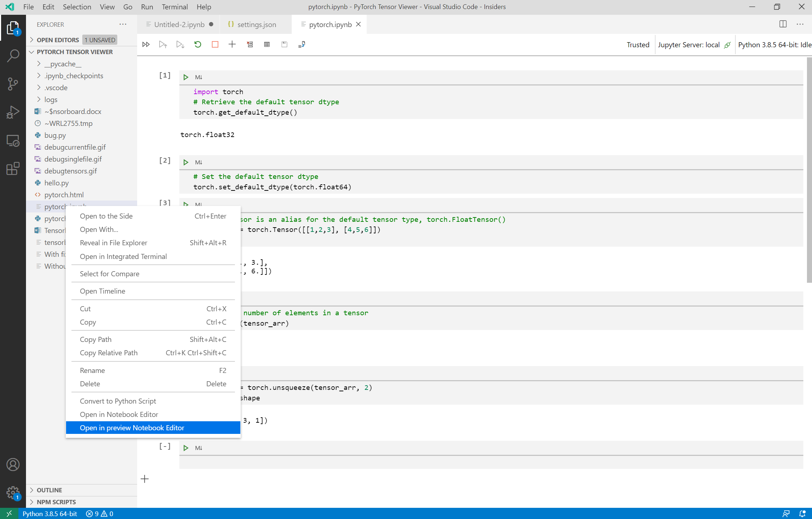Screen dimensions: 812x519
Task: Run cell 2 with its play icon
Action: pos(186,162)
